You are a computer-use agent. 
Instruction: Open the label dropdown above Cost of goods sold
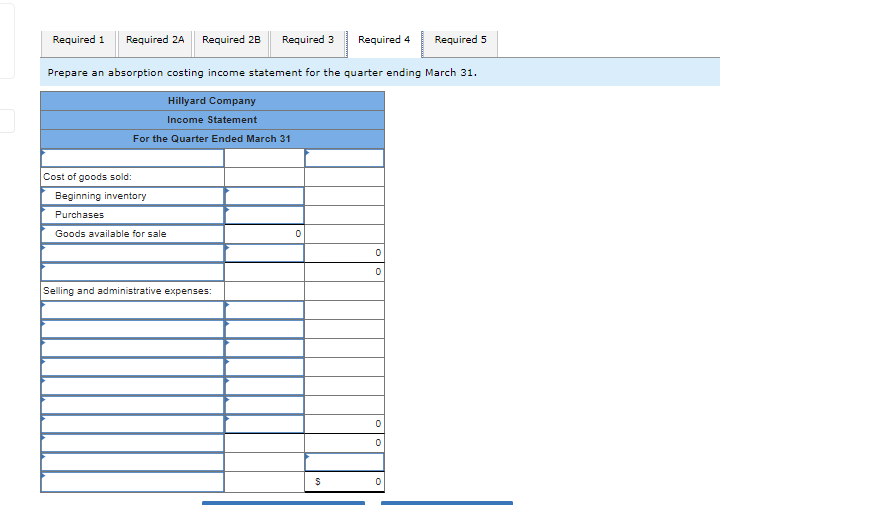click(x=133, y=158)
